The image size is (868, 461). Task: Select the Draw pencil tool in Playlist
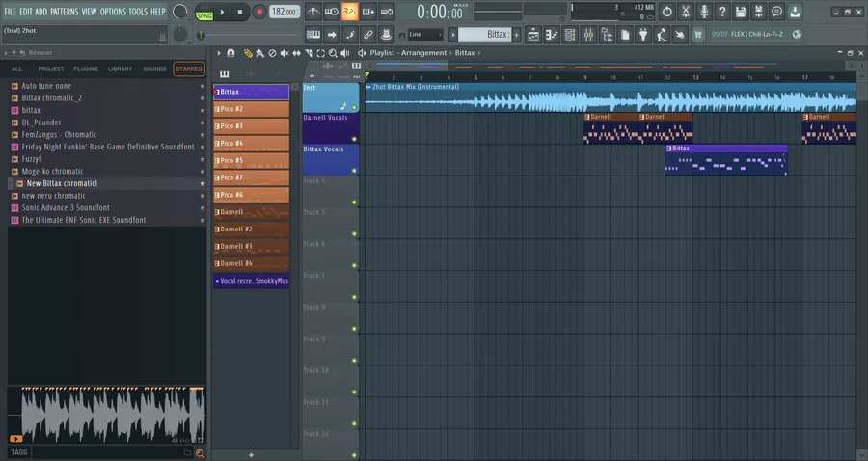point(248,53)
